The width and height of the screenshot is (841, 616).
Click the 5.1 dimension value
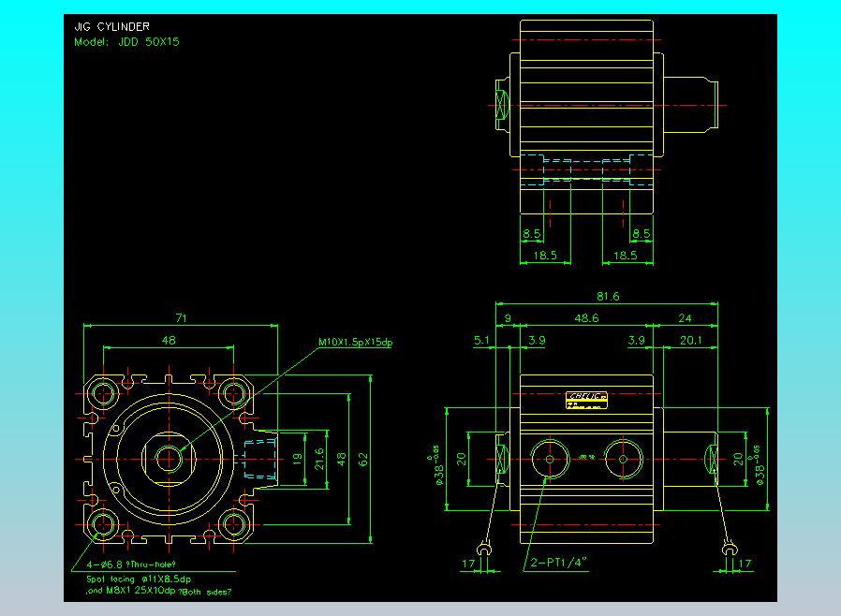(481, 340)
